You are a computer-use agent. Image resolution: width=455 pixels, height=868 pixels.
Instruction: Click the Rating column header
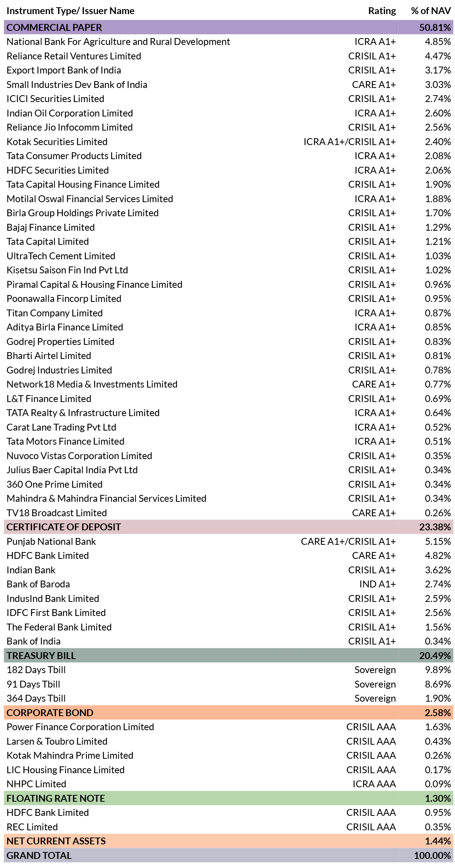[x=382, y=11]
